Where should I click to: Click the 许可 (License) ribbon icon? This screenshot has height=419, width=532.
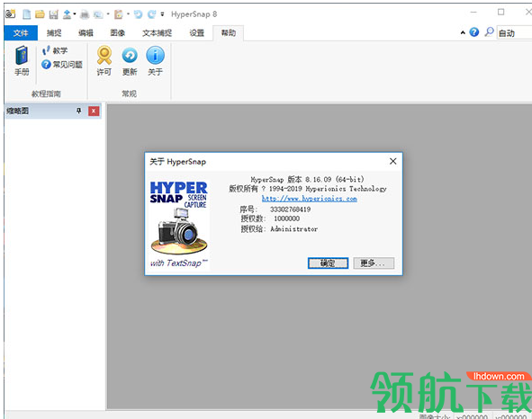tap(104, 61)
